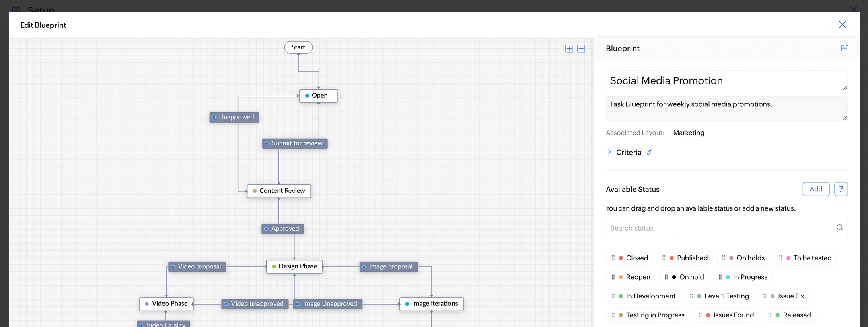Select the Design Phase status node

pos(294,266)
